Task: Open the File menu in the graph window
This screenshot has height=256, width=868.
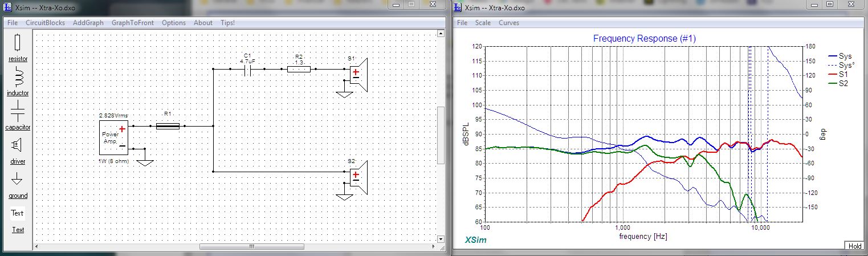Action: tap(462, 23)
